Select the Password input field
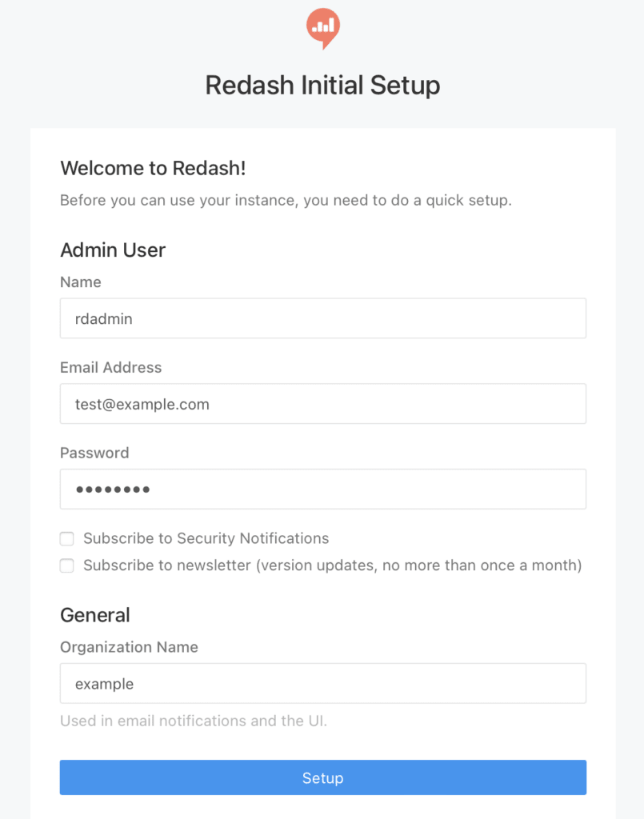 (322, 489)
